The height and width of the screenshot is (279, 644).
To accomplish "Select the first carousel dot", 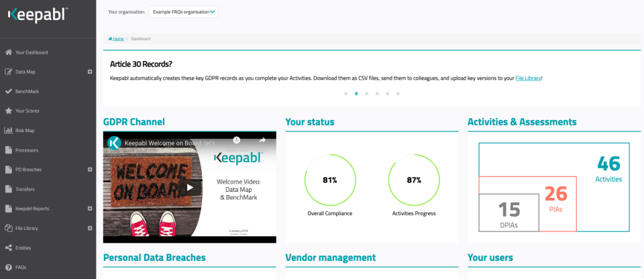I will point(346,94).
